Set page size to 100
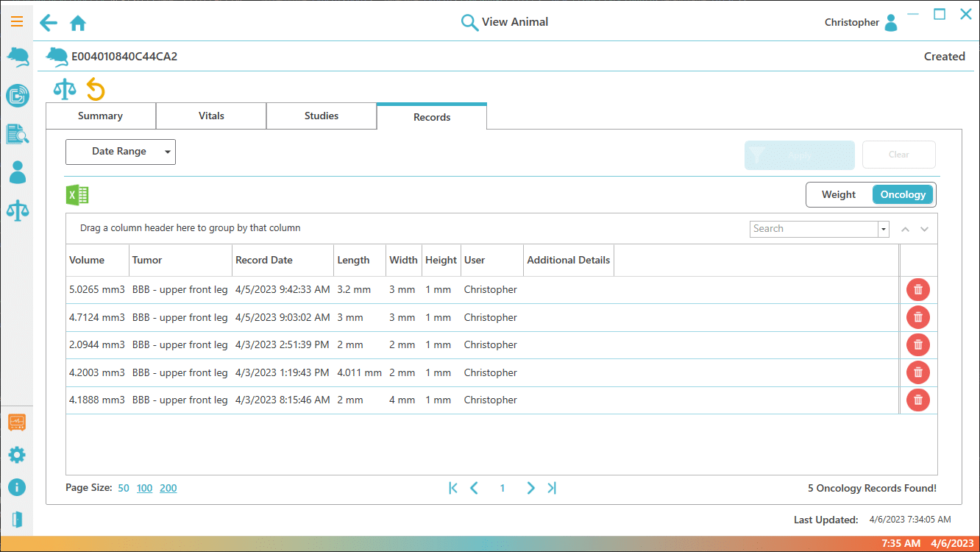 tap(144, 488)
